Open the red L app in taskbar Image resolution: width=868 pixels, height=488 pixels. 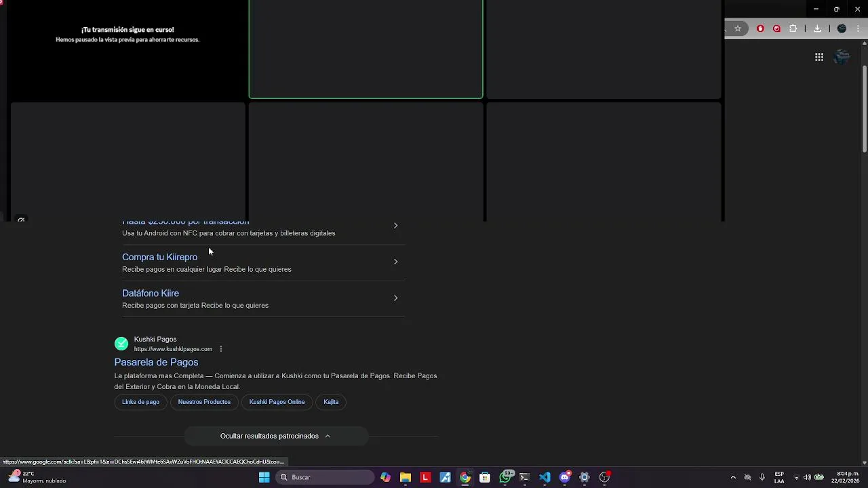[x=425, y=477]
